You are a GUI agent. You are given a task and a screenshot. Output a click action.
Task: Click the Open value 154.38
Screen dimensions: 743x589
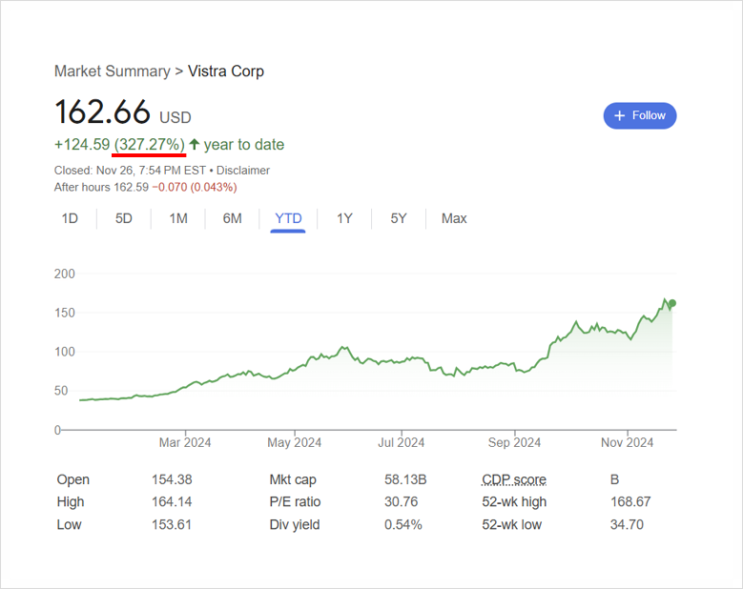pyautogui.click(x=172, y=480)
